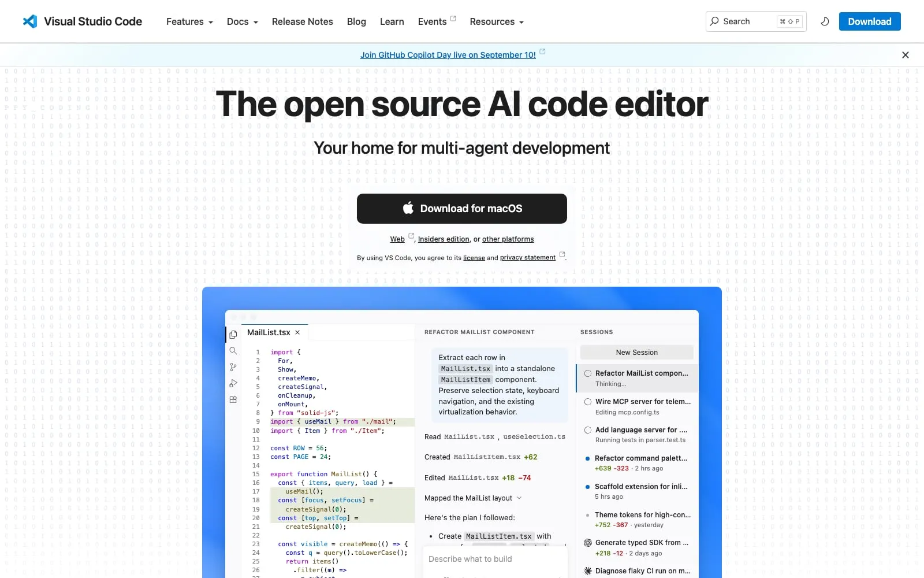Click the Edited MailList.tsx +18 −74 entry
The width and height of the screenshot is (924, 578).
(478, 478)
